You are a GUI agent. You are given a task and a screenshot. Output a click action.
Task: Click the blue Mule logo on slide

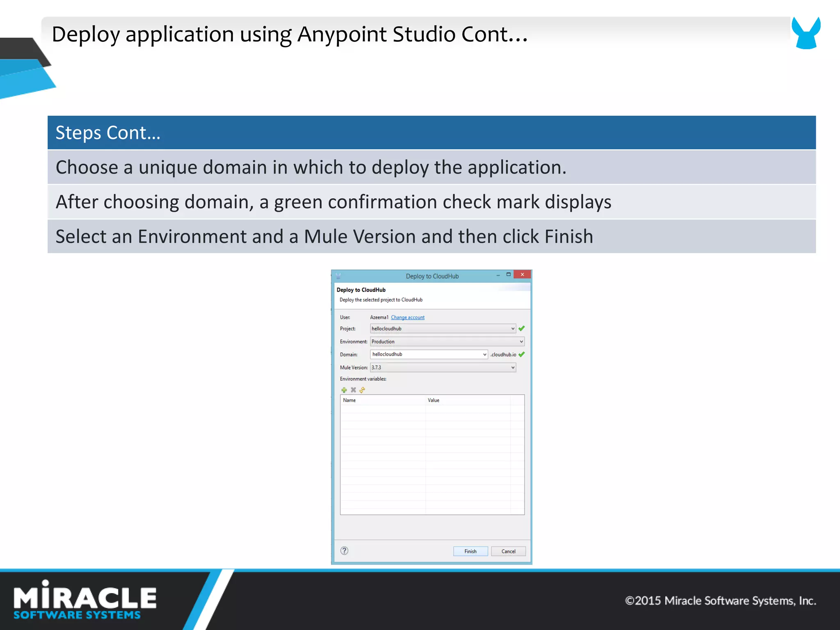tap(806, 33)
